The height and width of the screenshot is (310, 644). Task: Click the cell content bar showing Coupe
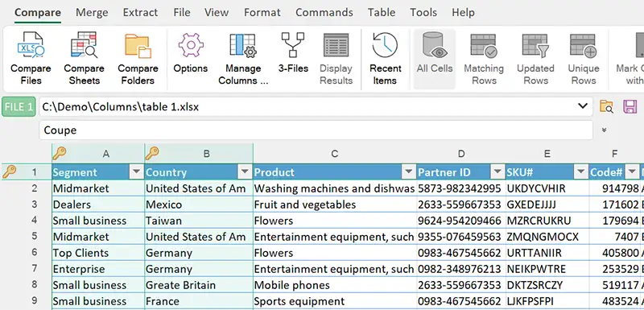(x=316, y=130)
